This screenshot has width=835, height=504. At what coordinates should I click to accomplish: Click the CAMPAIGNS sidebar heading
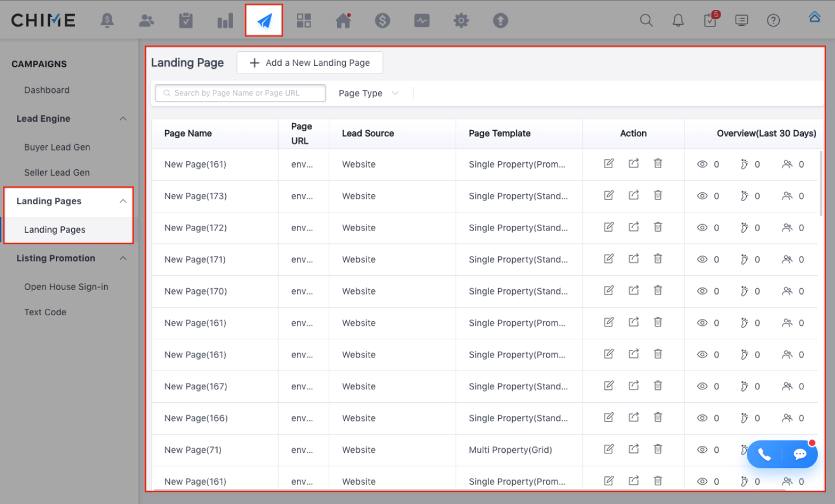[39, 64]
